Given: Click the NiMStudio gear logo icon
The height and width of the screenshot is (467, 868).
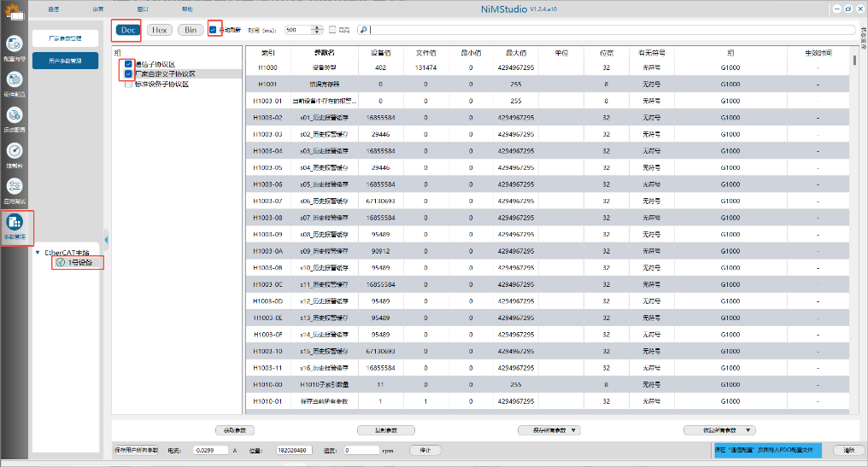Looking at the screenshot, I should coord(14,10).
